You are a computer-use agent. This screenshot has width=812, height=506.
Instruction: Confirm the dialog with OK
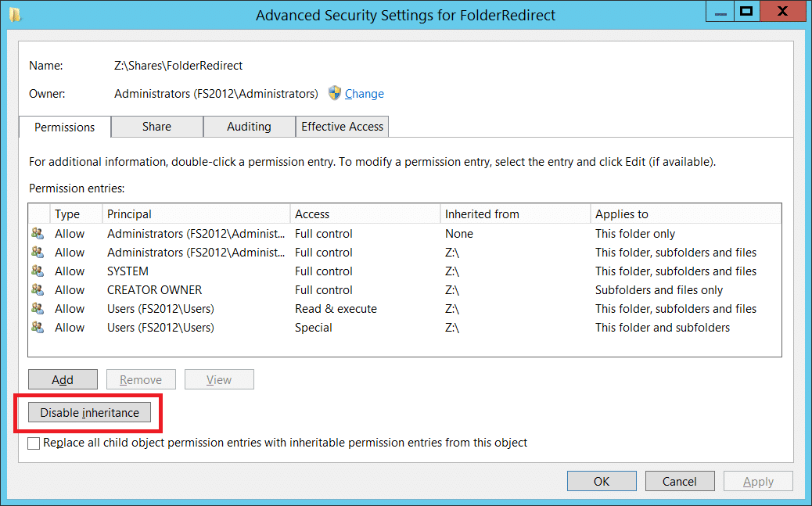602,481
